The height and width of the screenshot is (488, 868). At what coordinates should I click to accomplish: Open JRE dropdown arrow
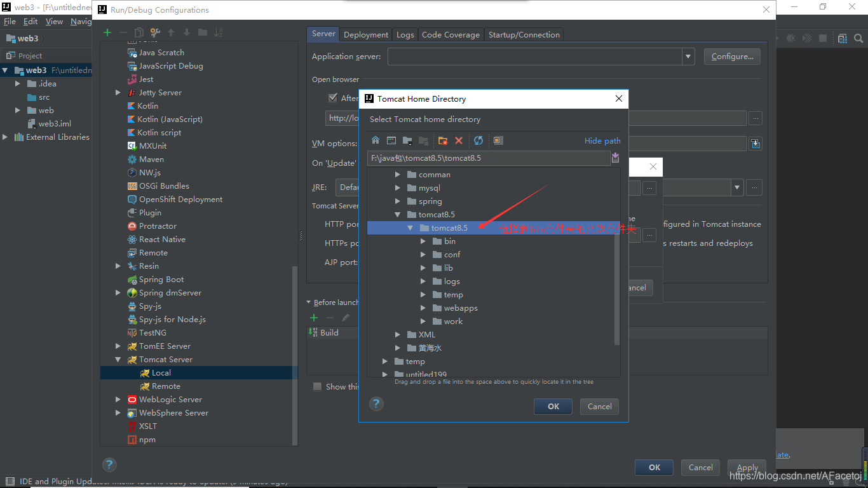737,187
